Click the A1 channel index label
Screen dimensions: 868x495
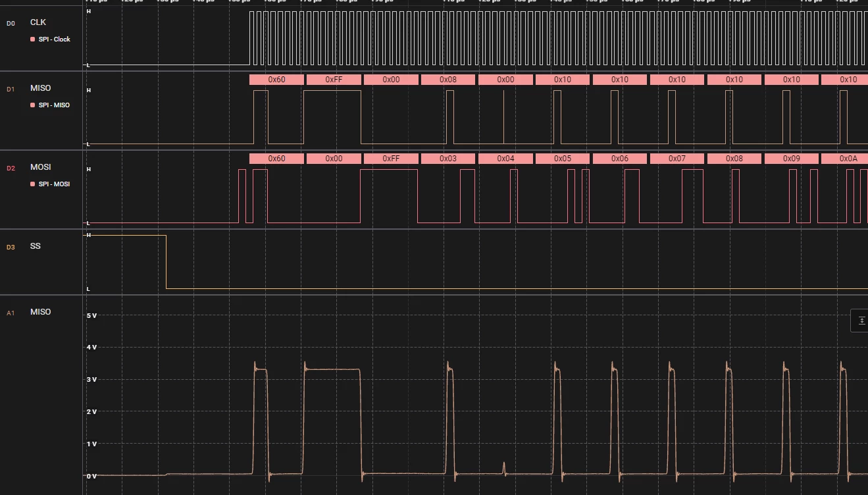pos(11,313)
